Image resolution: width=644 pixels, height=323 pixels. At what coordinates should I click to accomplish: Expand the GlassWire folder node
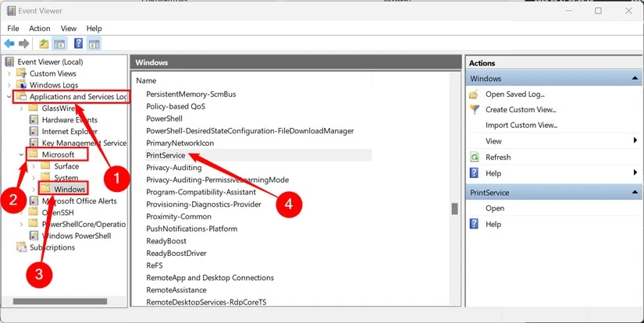coord(21,108)
